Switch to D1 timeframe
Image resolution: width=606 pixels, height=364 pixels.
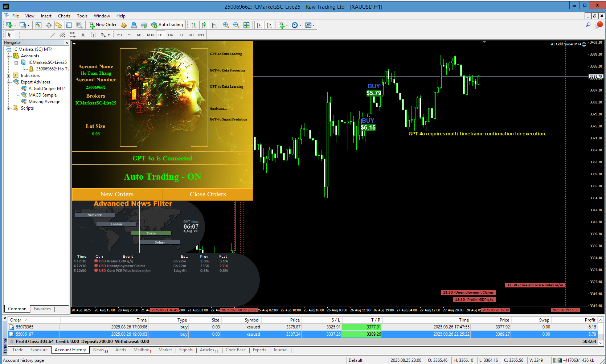181,35
